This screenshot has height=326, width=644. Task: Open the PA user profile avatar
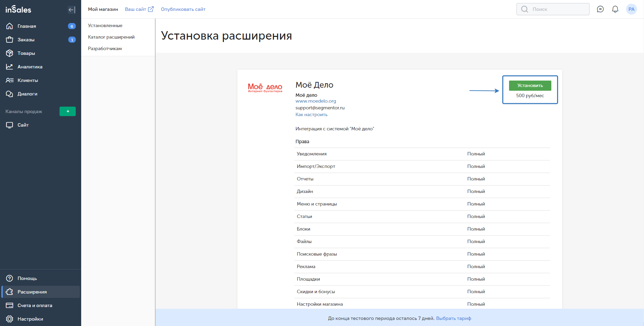[631, 9]
